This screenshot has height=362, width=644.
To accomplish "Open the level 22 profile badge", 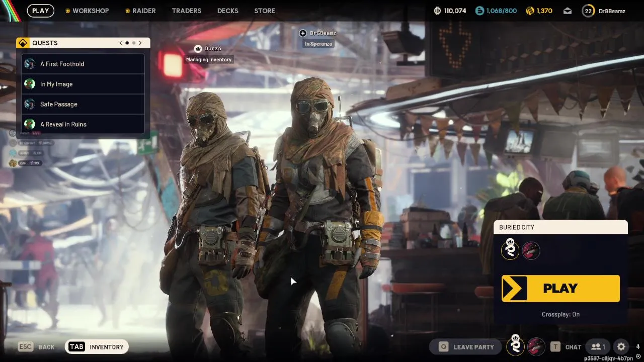I will 588,11.
